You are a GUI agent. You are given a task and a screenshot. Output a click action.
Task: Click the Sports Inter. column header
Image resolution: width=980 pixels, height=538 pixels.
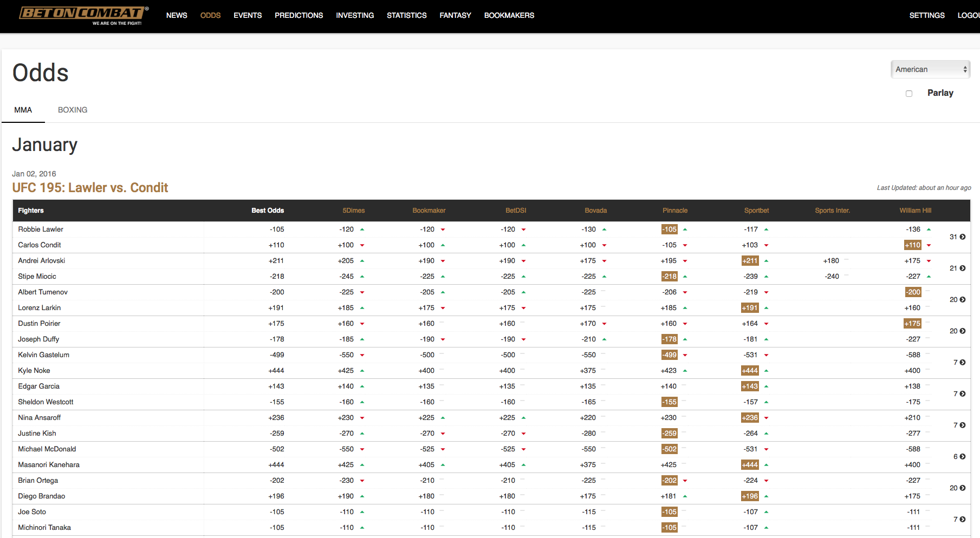point(833,211)
